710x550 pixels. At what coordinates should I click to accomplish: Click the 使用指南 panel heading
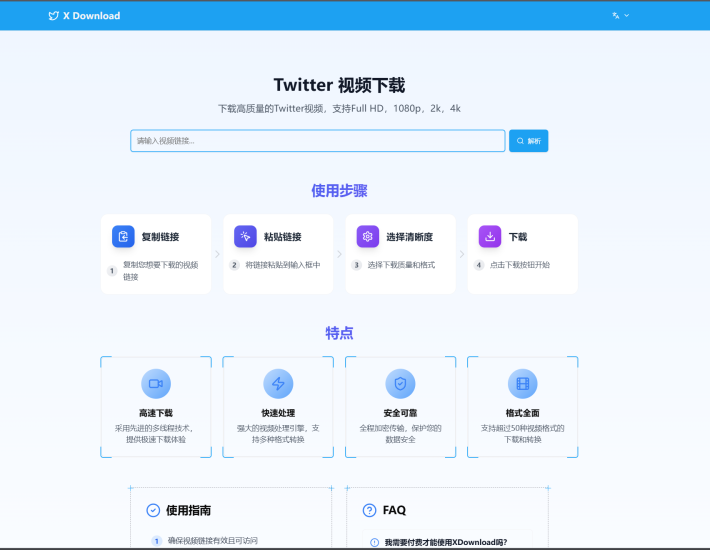188,510
